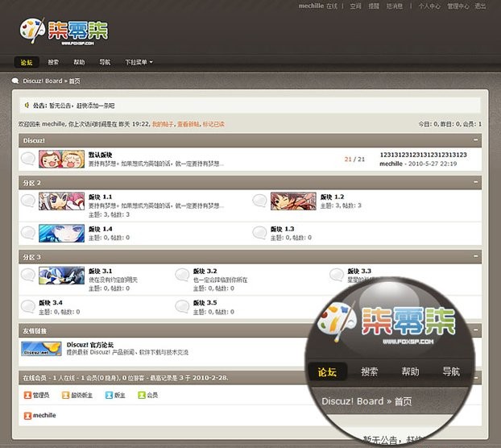Open the 默认版块 anime banner thumbnail

[x=62, y=159]
